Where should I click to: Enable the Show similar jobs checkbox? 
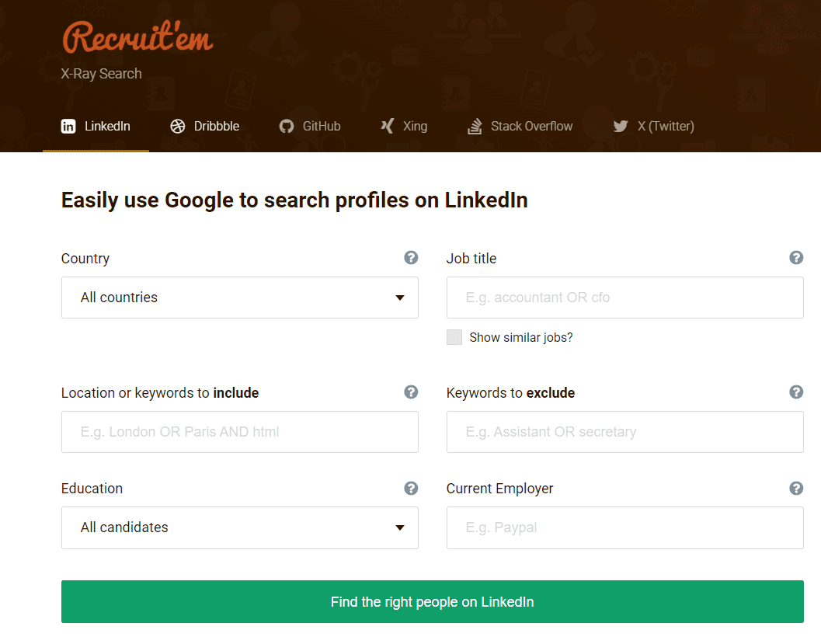click(454, 337)
